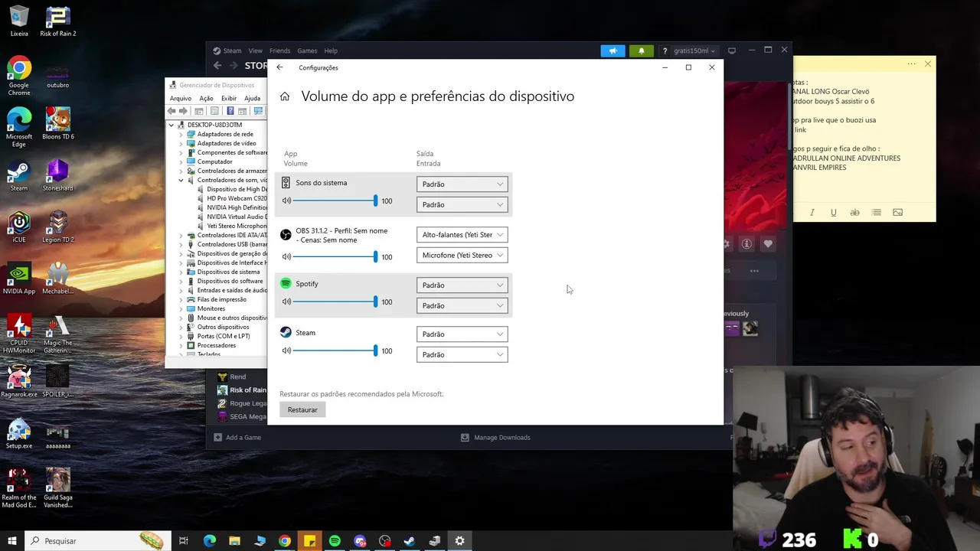Toggle underline in sticky note

[833, 213]
